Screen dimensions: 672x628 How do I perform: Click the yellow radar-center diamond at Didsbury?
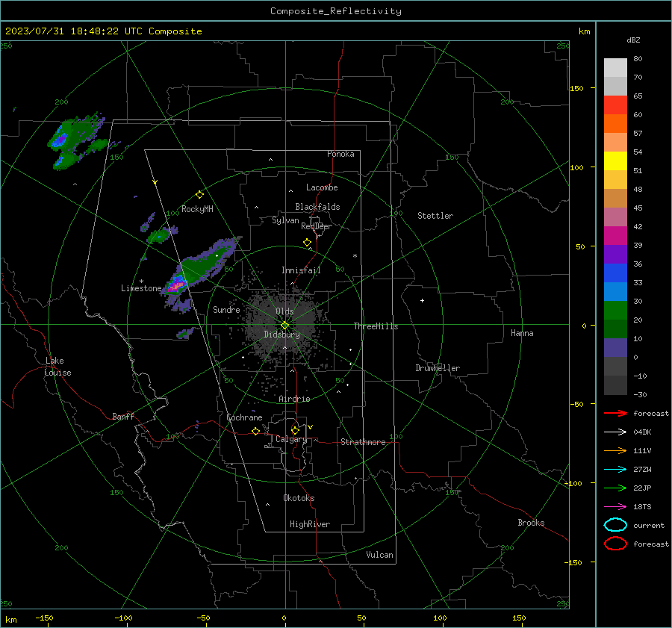(285, 325)
